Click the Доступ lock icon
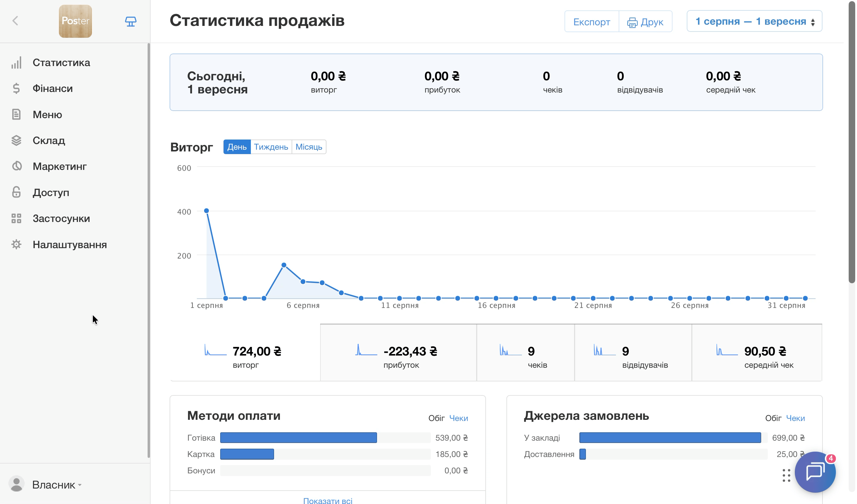 [x=16, y=192]
